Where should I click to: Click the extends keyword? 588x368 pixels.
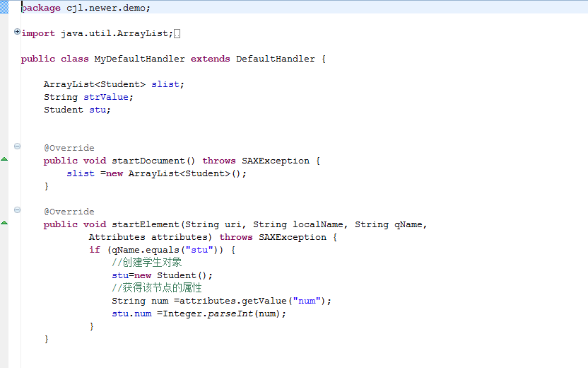click(211, 59)
